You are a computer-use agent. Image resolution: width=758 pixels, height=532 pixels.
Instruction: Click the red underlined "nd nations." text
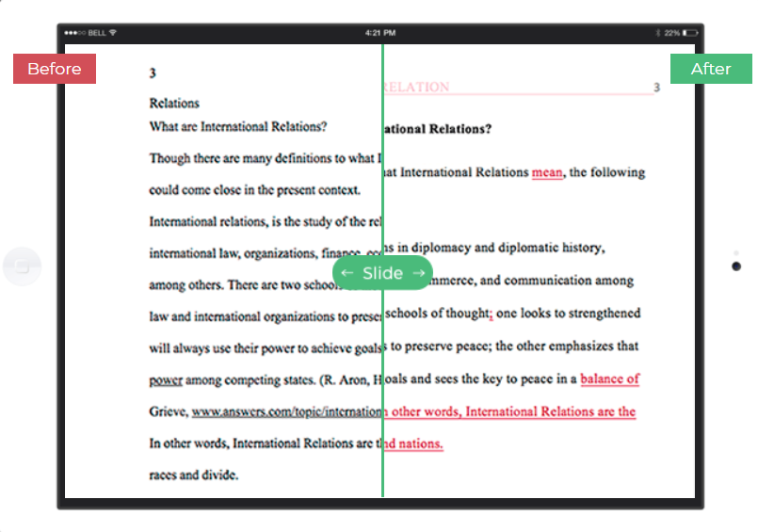(413, 443)
